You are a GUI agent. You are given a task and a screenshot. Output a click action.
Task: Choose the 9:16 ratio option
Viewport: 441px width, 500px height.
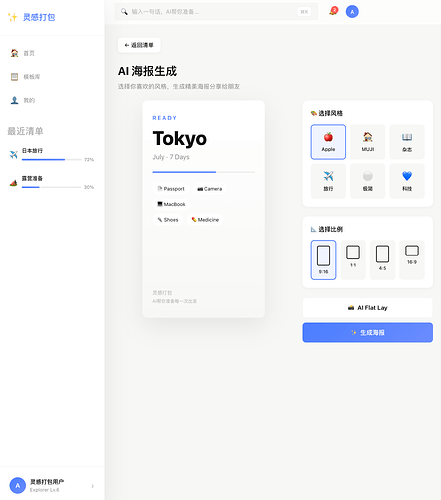pyautogui.click(x=323, y=260)
